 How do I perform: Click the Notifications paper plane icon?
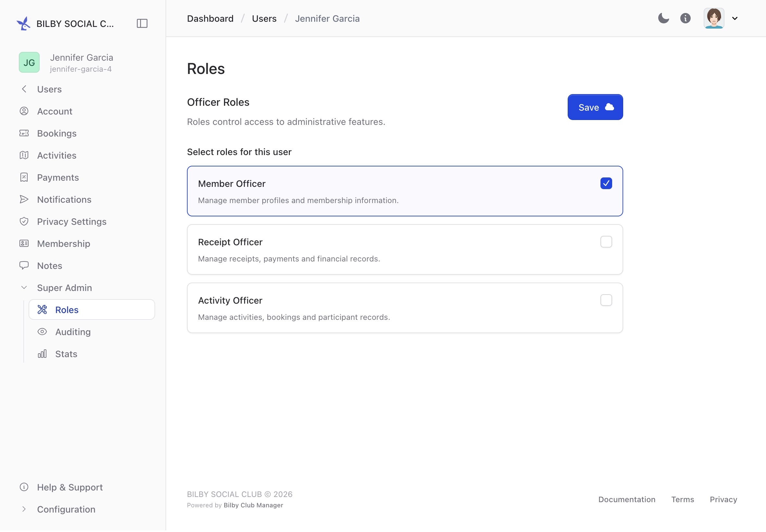(24, 199)
